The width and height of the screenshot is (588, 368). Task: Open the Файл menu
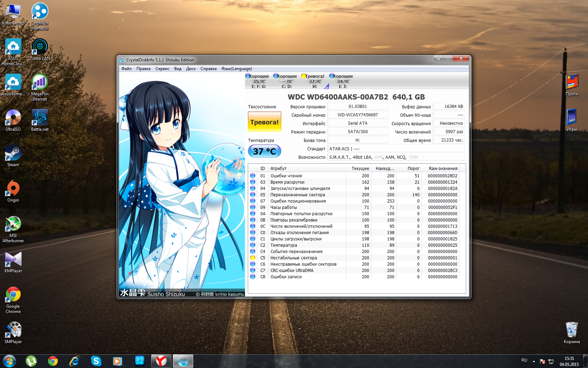click(126, 69)
